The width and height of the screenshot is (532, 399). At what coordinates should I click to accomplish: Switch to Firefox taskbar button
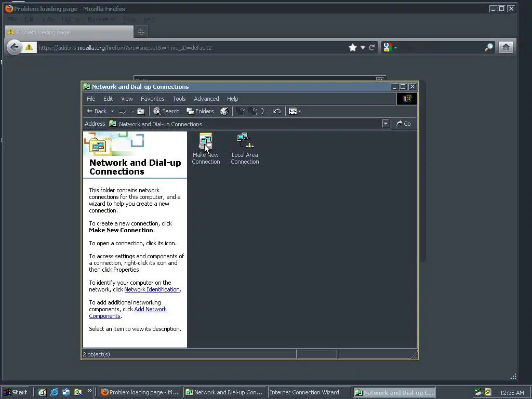coord(140,392)
